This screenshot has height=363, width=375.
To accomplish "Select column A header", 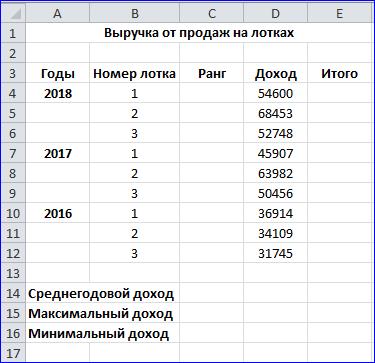I will [57, 13].
